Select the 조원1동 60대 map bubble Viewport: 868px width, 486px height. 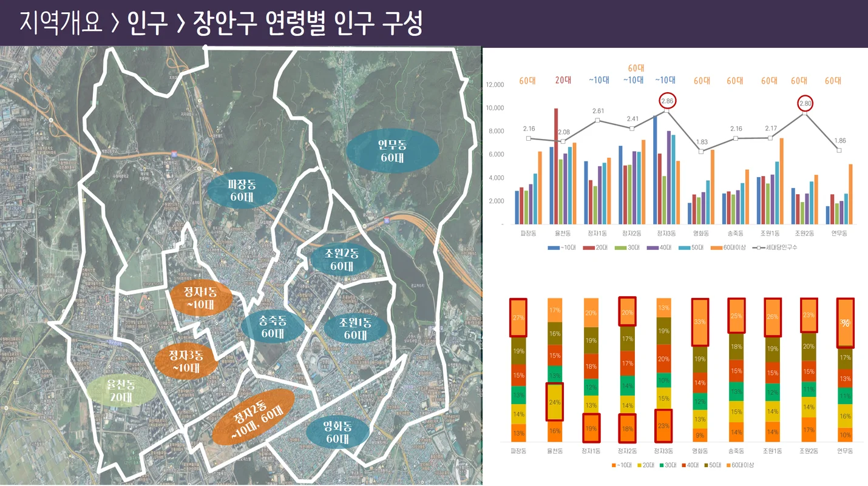tap(355, 328)
